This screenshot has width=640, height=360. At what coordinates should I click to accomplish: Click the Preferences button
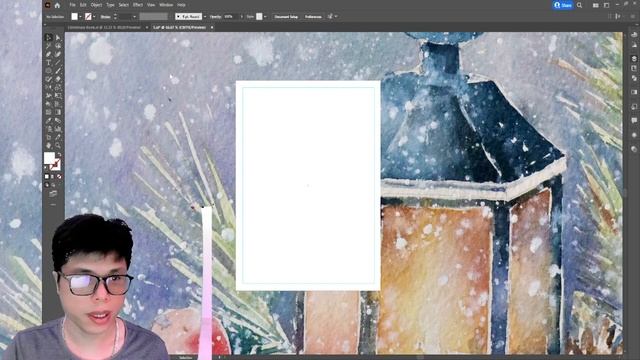[313, 17]
